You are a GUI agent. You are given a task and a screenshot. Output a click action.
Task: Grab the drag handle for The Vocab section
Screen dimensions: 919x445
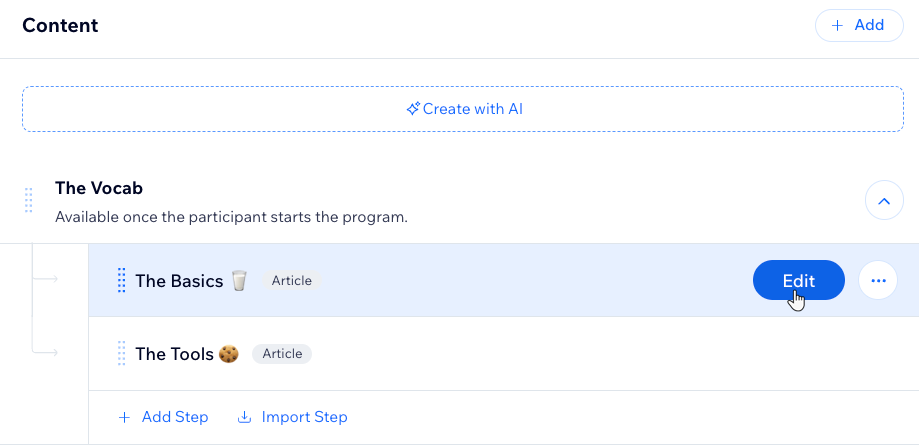click(28, 201)
